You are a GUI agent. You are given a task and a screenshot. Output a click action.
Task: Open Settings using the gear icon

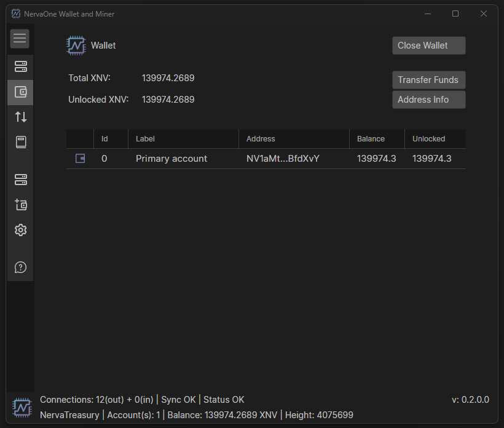pos(20,230)
